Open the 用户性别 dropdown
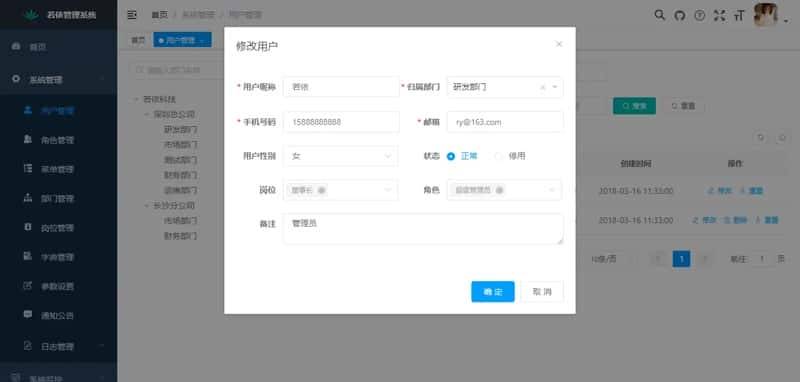Viewport: 800px width, 382px height. pos(340,156)
